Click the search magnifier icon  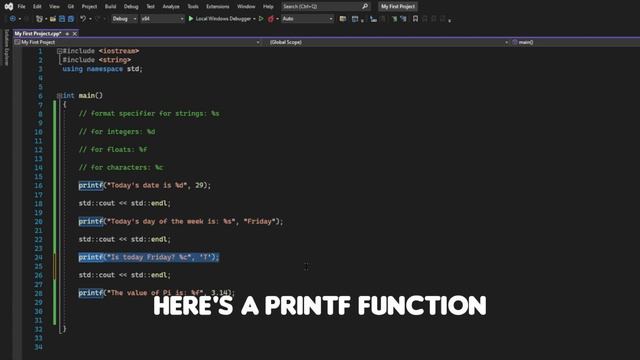coord(365,7)
